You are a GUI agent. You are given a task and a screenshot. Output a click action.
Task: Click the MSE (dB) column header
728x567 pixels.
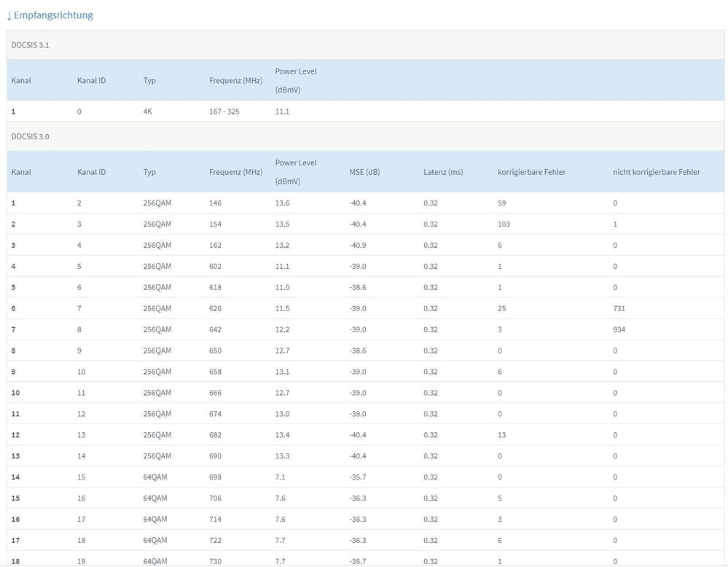366,172
